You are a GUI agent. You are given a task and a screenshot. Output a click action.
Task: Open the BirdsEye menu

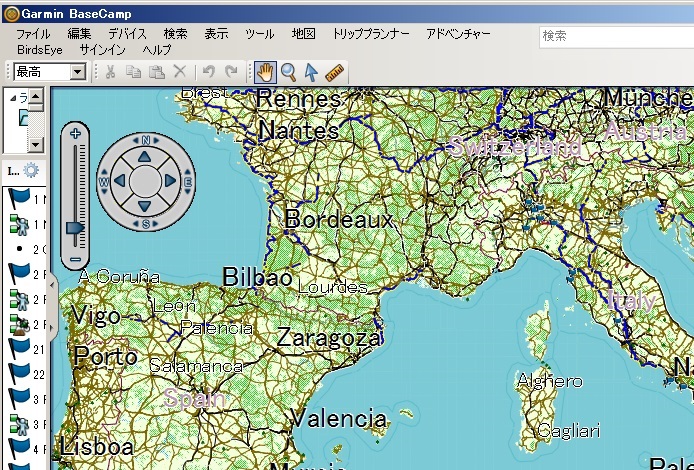click(40, 50)
